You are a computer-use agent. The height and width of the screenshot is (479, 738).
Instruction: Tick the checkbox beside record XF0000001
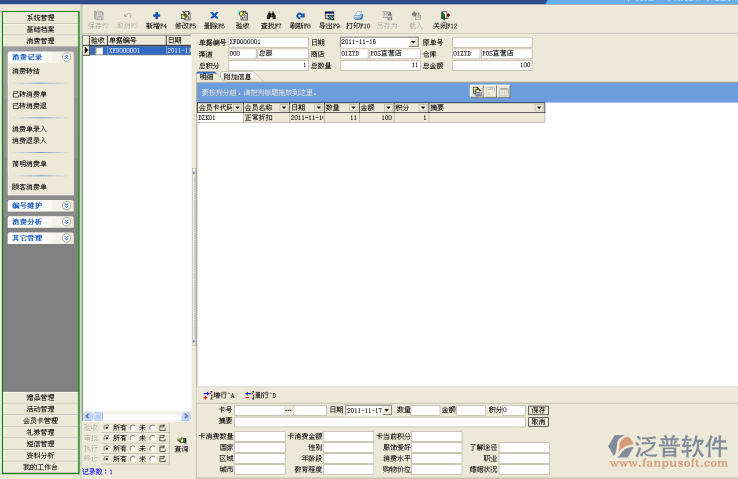click(x=98, y=50)
